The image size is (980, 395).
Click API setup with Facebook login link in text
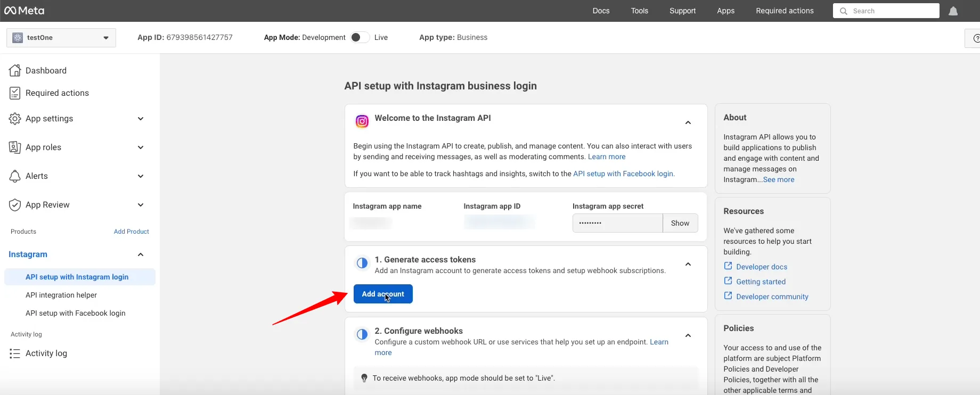[623, 174]
